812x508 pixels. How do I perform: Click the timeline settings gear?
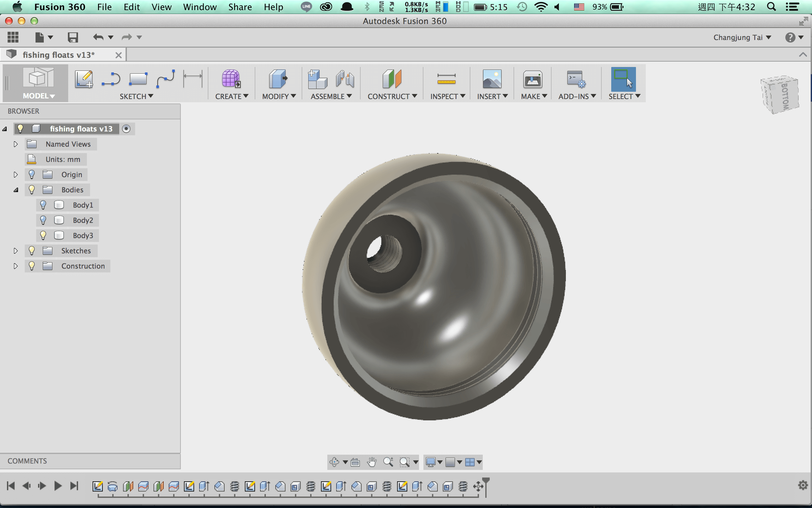(802, 485)
